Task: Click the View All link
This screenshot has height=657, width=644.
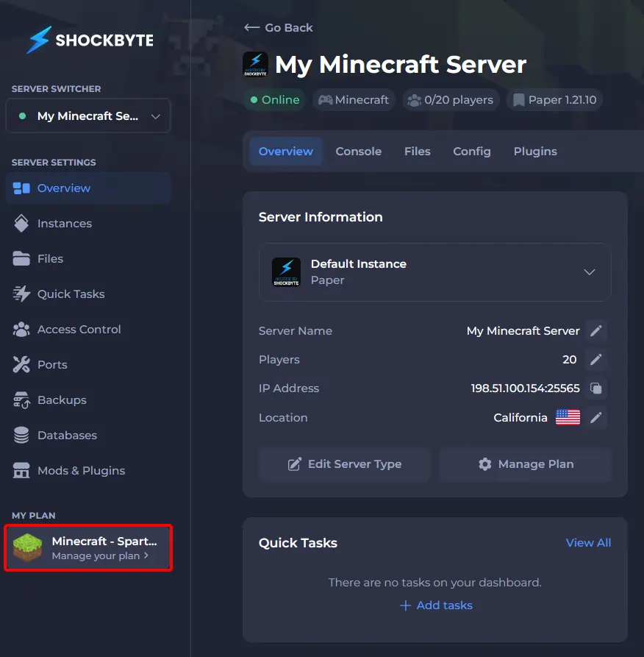Action: click(x=588, y=543)
